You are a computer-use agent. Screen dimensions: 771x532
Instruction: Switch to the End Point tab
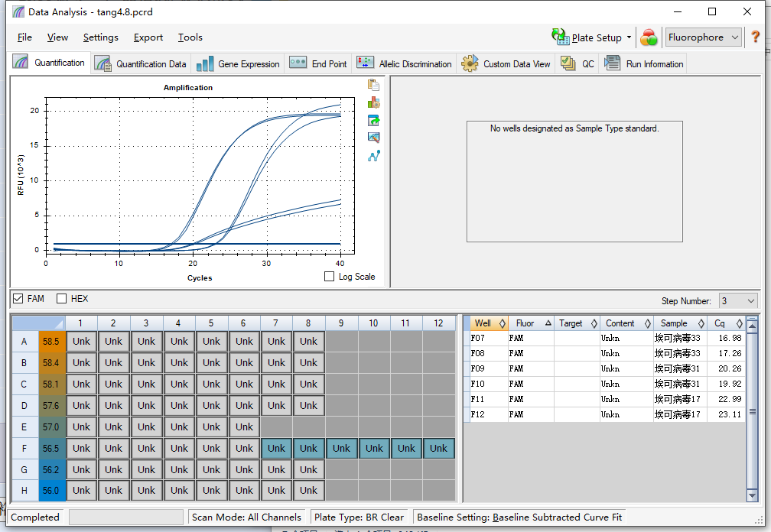[x=318, y=64]
